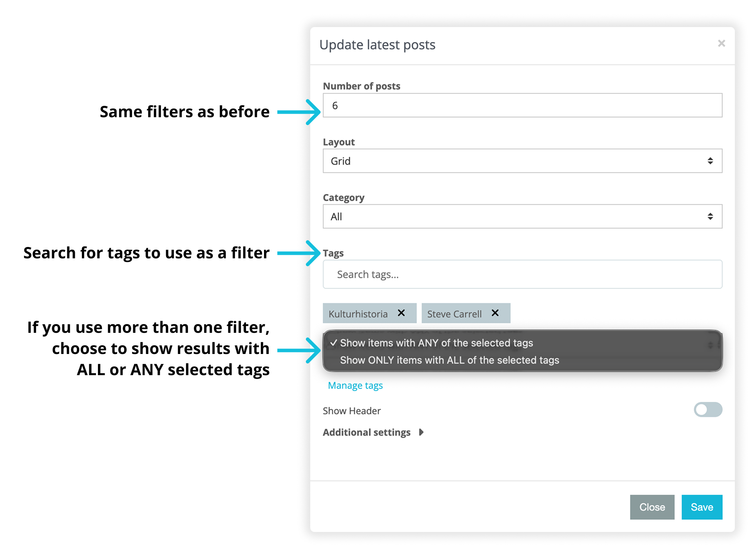Close dialog using top-right X icon
This screenshot has width=756, height=559.
pos(721,44)
